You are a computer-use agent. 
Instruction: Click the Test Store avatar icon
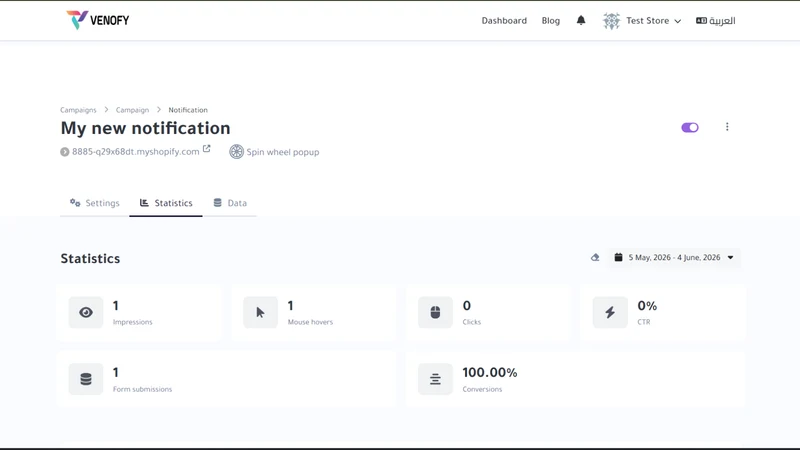(x=611, y=21)
